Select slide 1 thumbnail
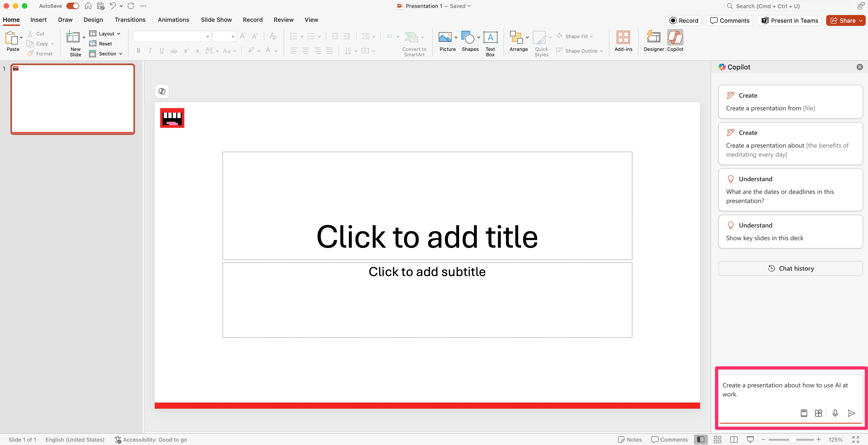868x445 pixels. click(73, 99)
